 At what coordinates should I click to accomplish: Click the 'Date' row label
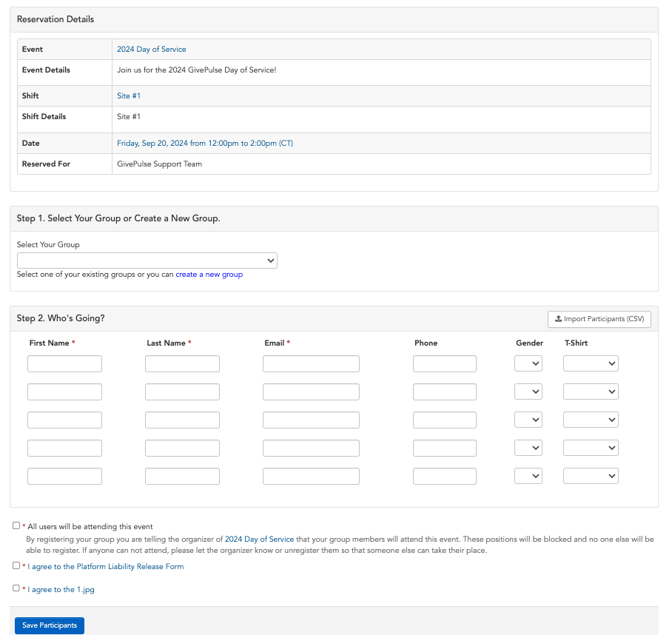click(30, 143)
